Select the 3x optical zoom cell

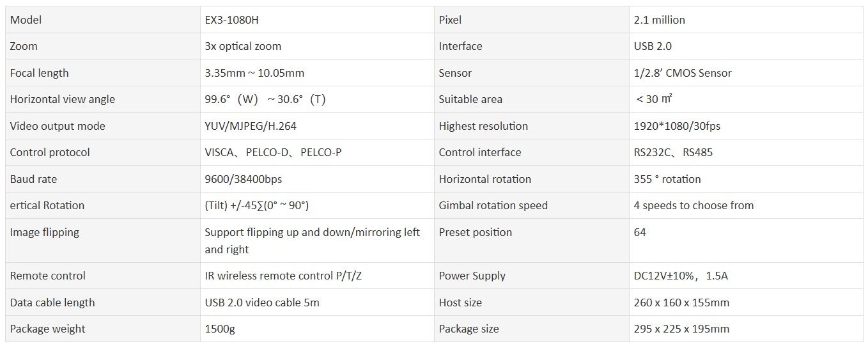pos(243,46)
